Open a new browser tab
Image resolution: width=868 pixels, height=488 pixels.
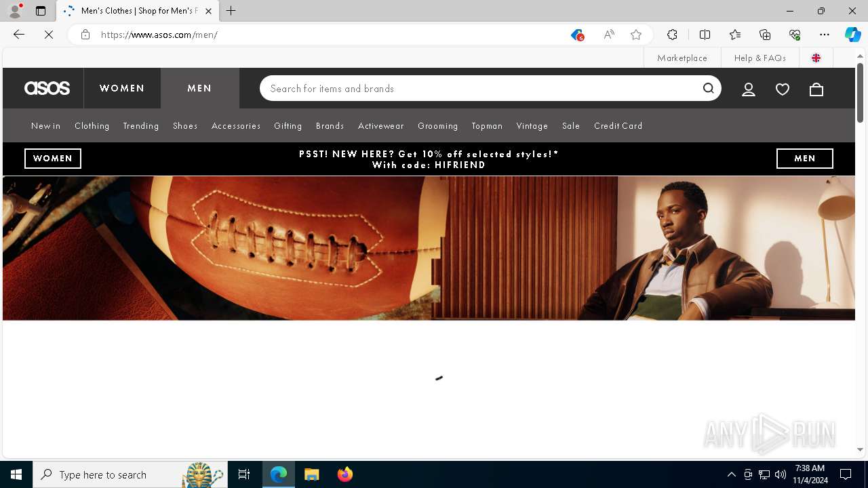point(231,11)
